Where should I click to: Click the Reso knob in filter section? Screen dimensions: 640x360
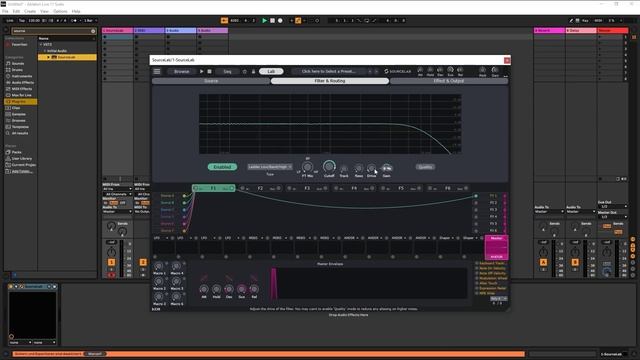358,168
